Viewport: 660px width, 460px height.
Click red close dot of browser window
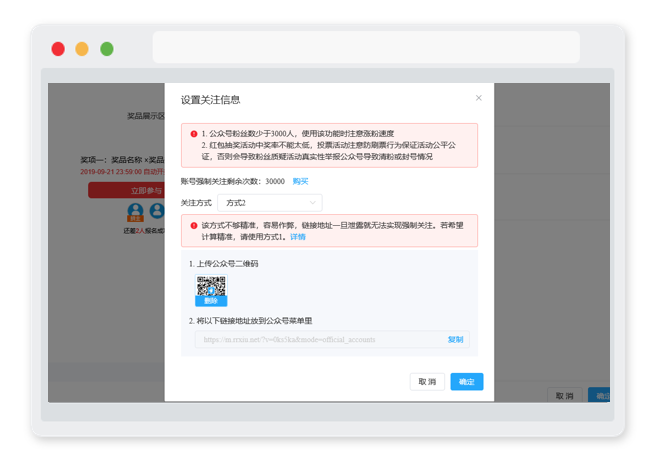click(58, 49)
